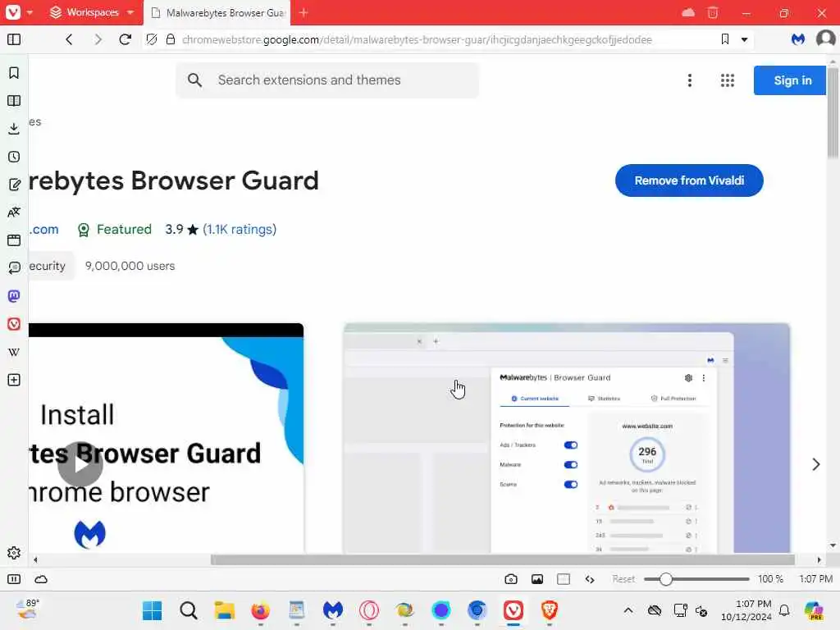Reload the current page
The image size is (840, 630).
click(x=126, y=39)
